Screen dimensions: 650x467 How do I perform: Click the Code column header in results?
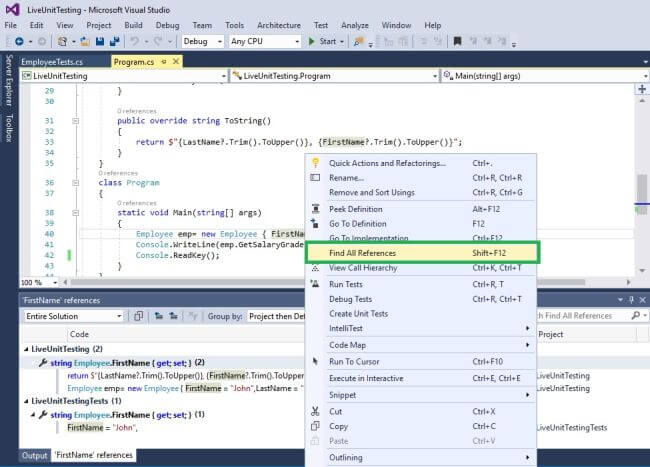click(79, 334)
